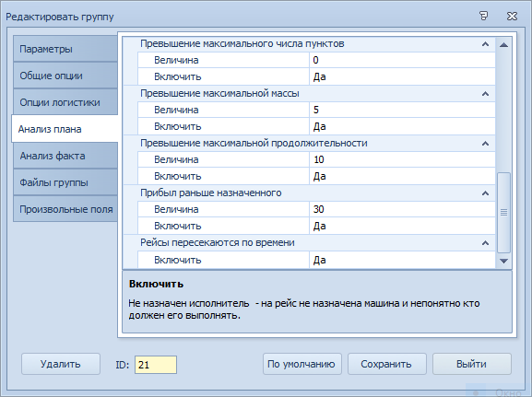Select the Превышение максимальной продолжительности header text

[x=254, y=143]
